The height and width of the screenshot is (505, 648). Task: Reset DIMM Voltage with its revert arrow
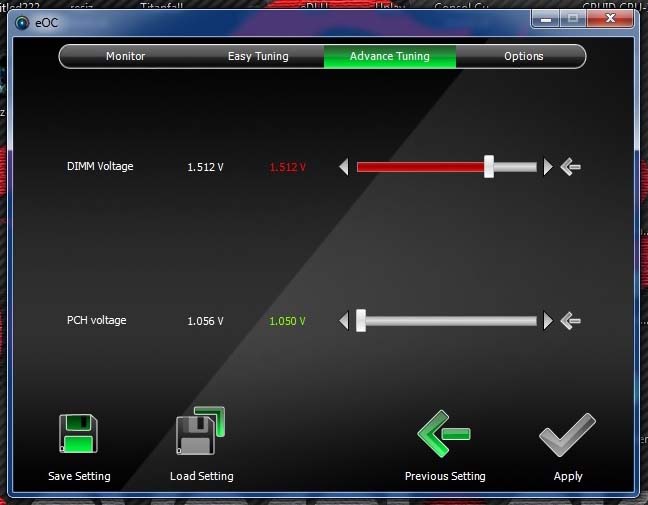pos(571,167)
